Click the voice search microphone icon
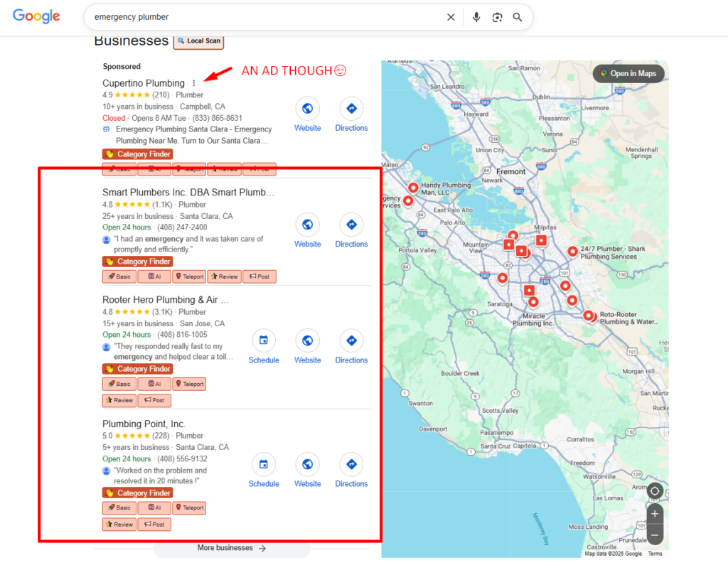This screenshot has width=728, height=570. [476, 16]
